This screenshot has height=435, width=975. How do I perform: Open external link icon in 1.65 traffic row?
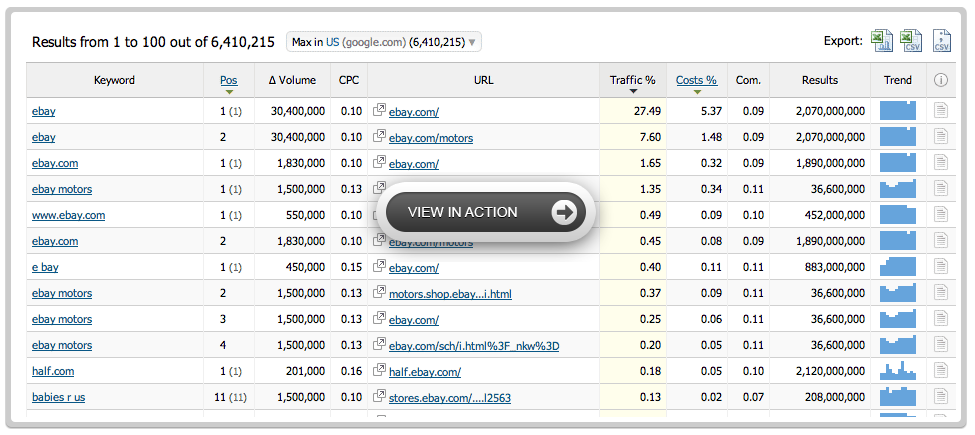(x=379, y=162)
